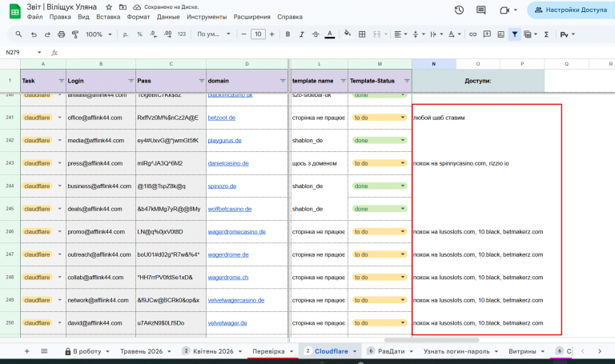Screen dimensions: 615x364
Task: Open the fill color bucket
Action: tap(348, 34)
